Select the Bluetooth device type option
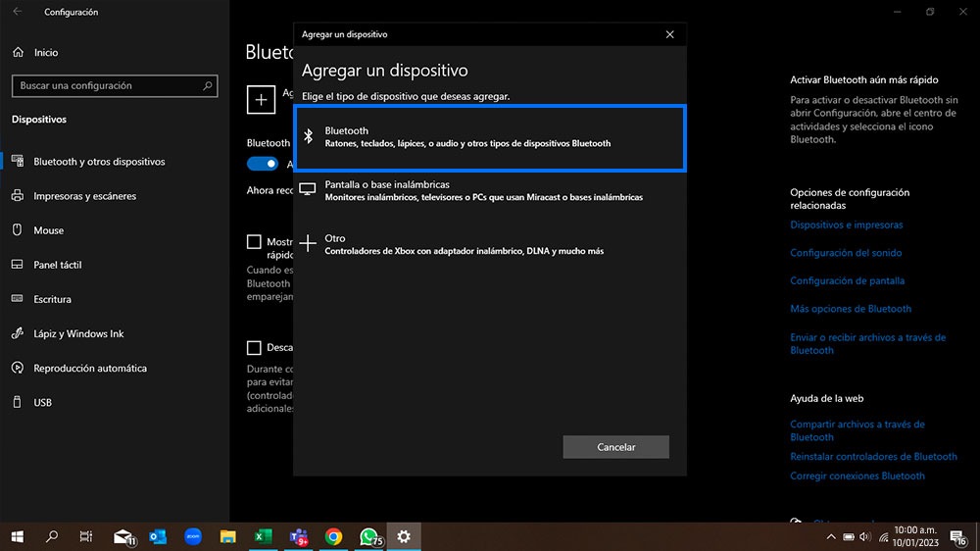 click(490, 137)
